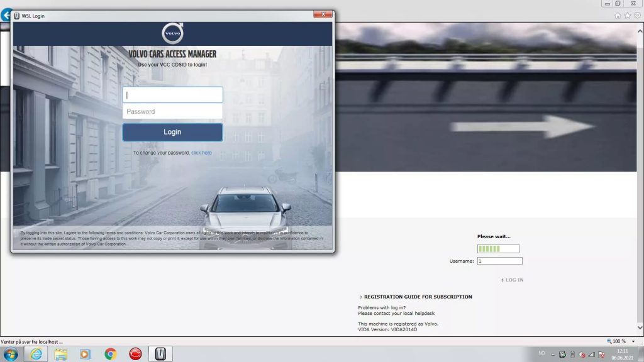Open the Action Center flag icon
This screenshot has width=644, height=362.
pos(601,354)
